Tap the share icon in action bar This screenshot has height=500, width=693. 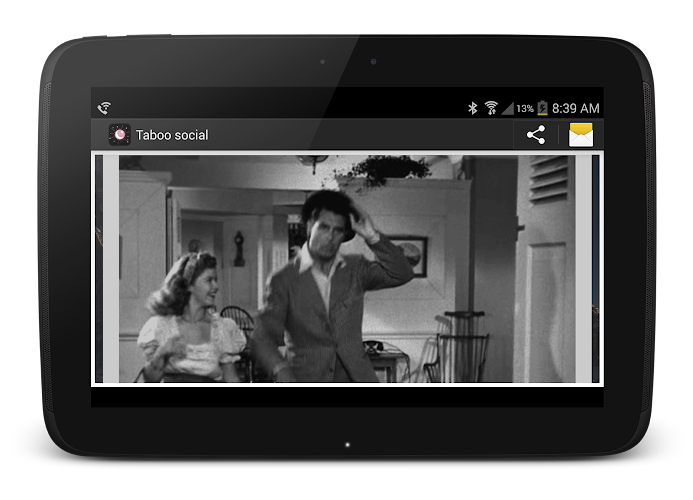536,135
